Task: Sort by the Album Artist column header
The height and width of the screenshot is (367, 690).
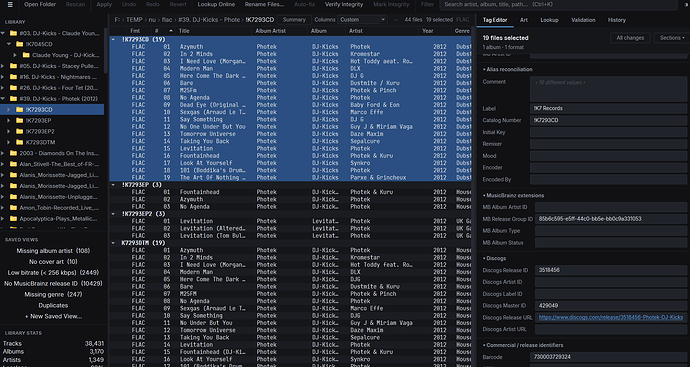Action: [x=271, y=31]
